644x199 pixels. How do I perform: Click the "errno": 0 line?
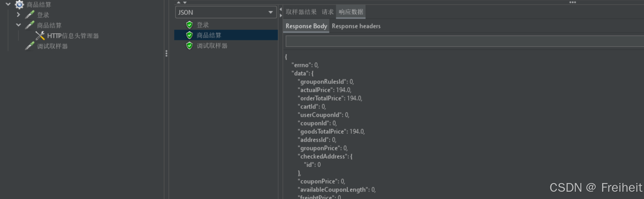tap(305, 65)
